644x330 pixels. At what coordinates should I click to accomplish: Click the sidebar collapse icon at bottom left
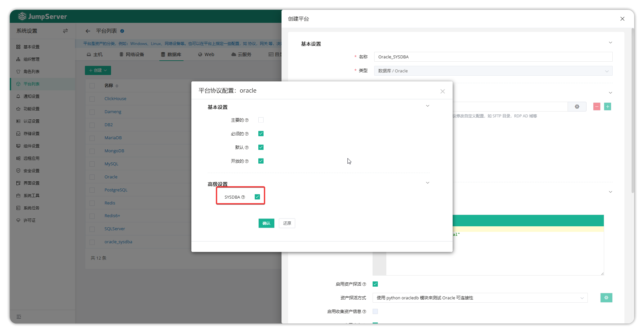(x=19, y=317)
